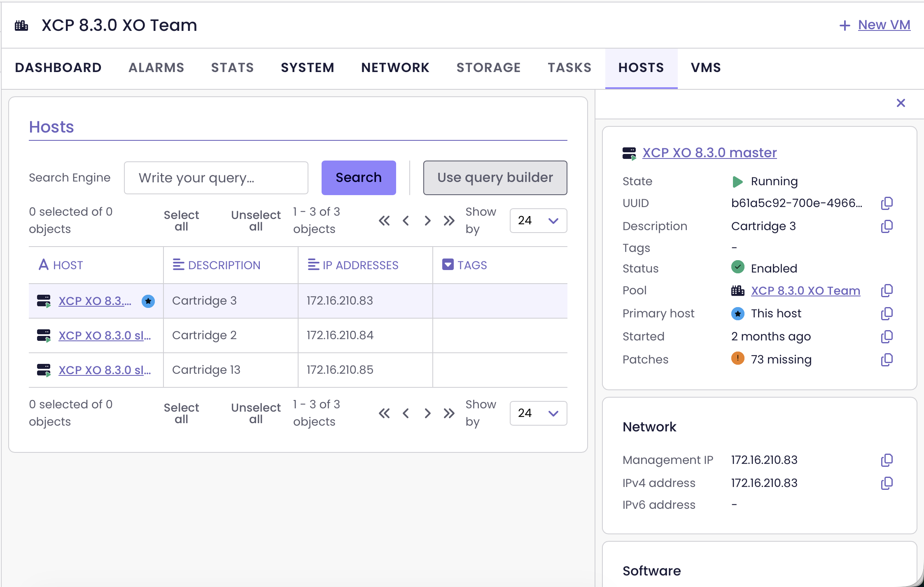The width and height of the screenshot is (924, 587).
Task: Copy the Patches missing value
Action: (x=887, y=360)
